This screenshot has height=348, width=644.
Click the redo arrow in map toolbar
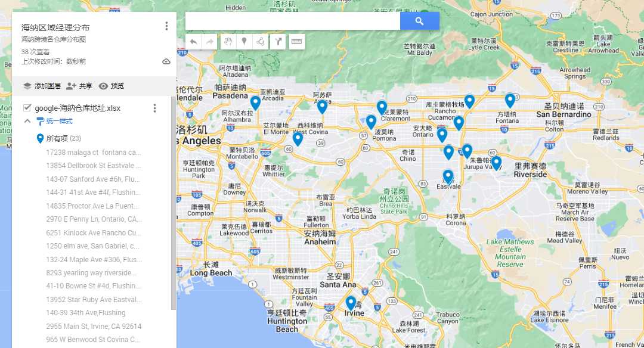[210, 41]
